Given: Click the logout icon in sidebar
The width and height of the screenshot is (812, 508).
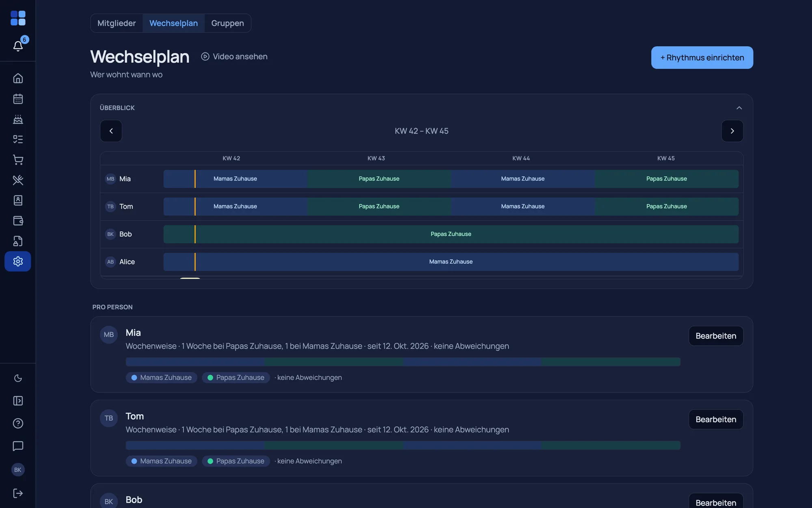Looking at the screenshot, I should click(x=18, y=493).
